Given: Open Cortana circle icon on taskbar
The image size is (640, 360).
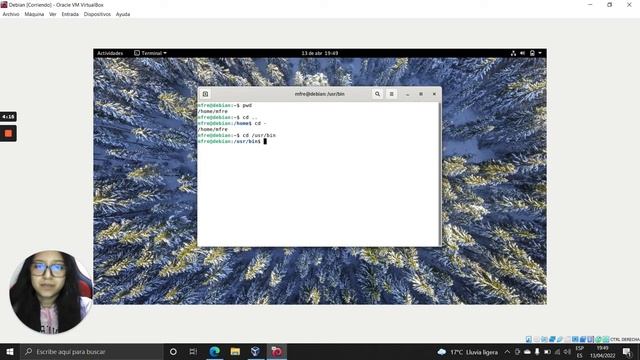Looking at the screenshot, I should click(x=173, y=351).
